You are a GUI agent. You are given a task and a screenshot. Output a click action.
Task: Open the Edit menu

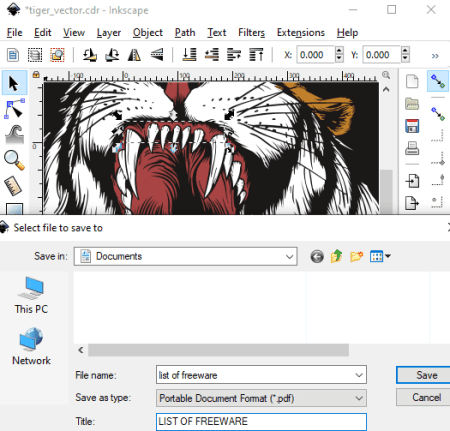(42, 33)
